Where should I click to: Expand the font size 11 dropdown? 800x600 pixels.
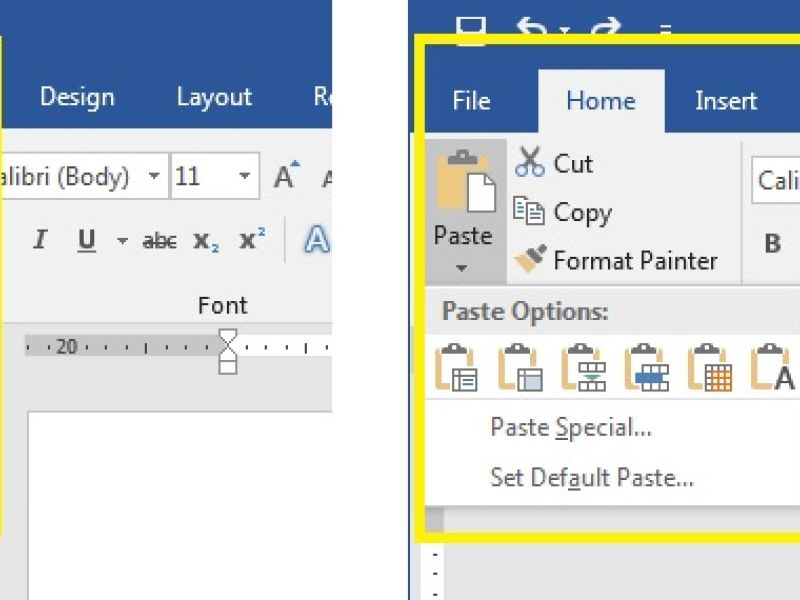244,177
